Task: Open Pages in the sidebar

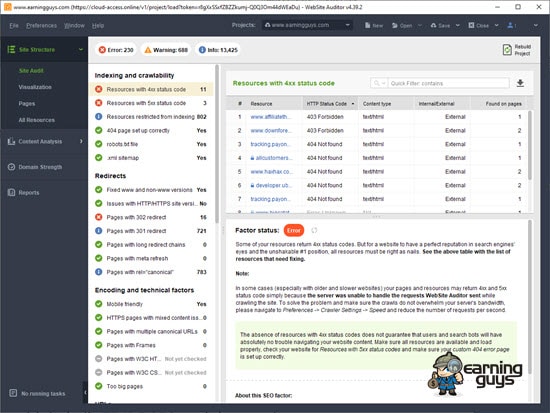Action: [x=27, y=104]
